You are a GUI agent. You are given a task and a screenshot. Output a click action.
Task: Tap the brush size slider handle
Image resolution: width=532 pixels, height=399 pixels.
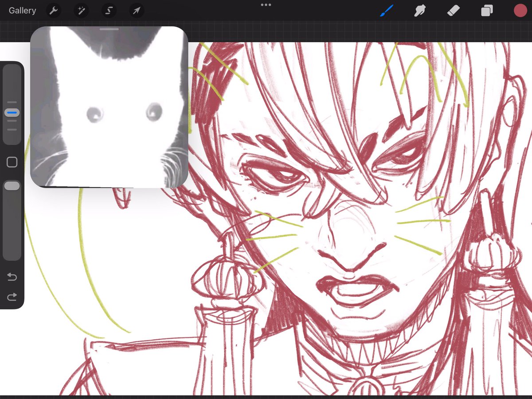[12, 113]
